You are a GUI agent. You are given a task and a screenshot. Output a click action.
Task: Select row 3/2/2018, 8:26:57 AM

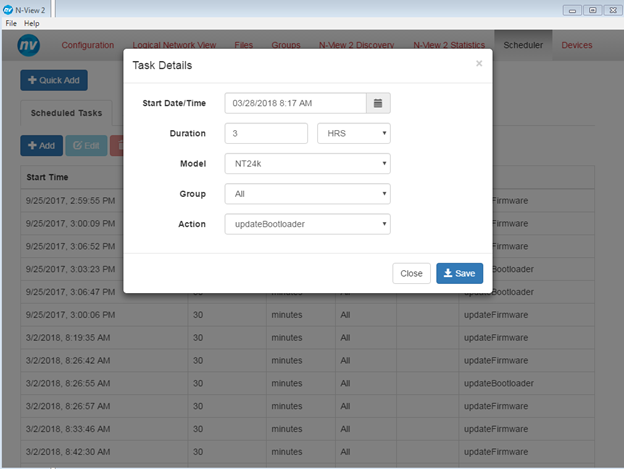308,406
